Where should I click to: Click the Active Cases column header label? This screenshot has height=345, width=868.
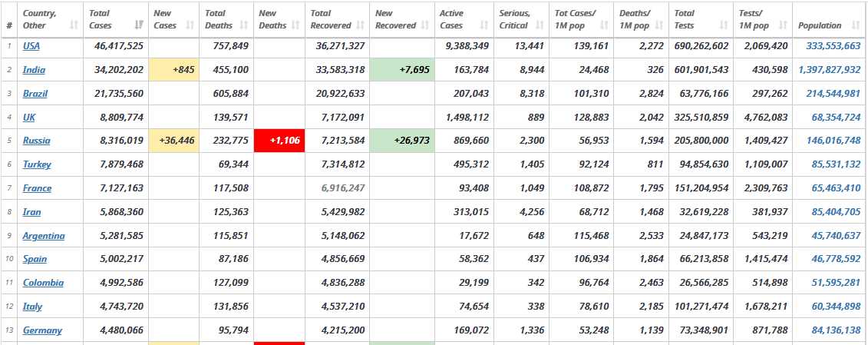coord(452,19)
